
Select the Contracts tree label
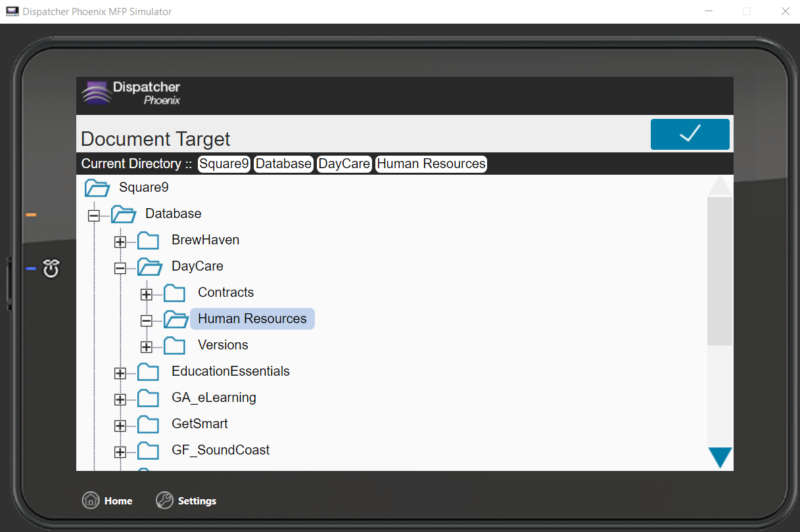pyautogui.click(x=226, y=292)
